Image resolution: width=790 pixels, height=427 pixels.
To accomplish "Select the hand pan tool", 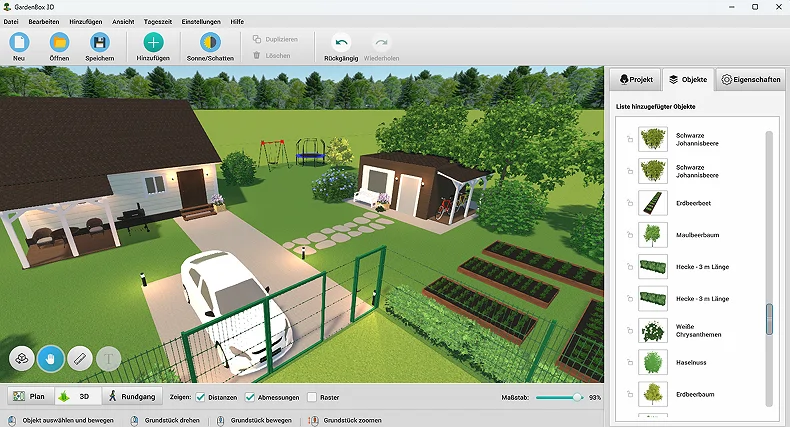I will pos(50,359).
